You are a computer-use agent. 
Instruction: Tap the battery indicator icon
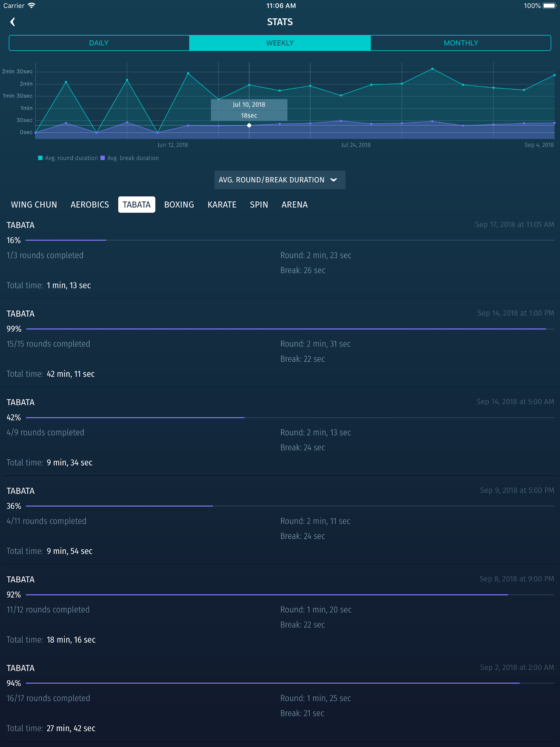click(549, 6)
